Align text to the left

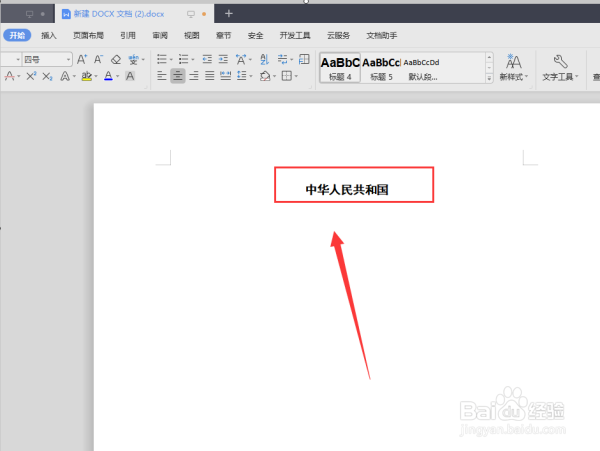[x=162, y=76]
